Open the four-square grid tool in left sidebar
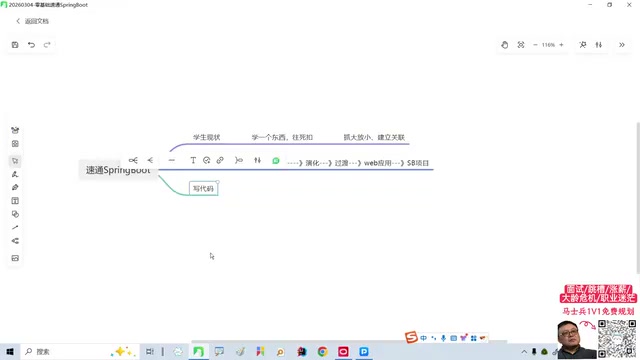Screen dimensions: 640x360 [15, 144]
